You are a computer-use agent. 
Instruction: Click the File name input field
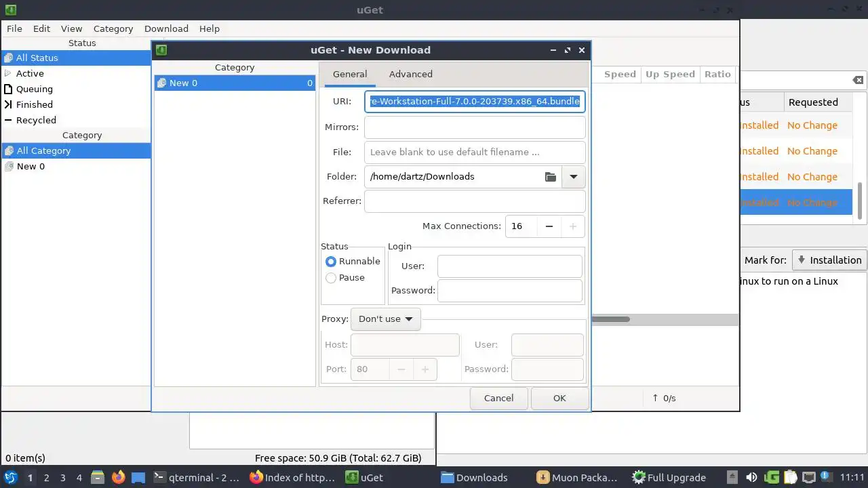[x=475, y=152]
